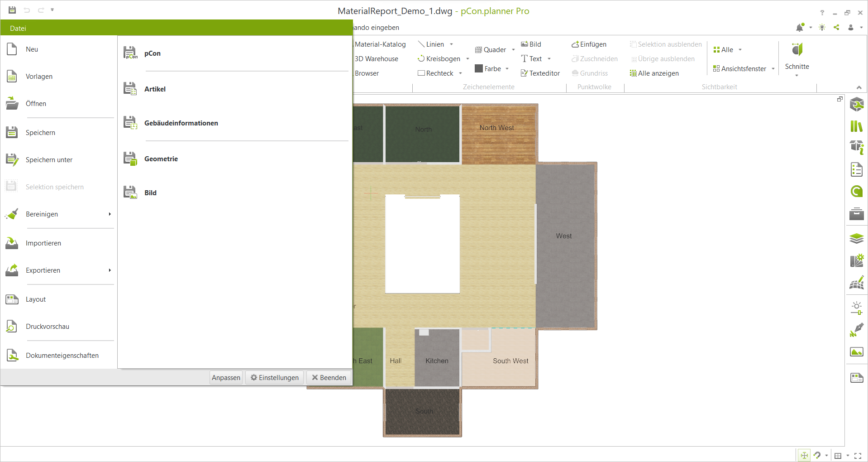Viewport: 868px width, 462px height.
Task: Expand the Exportieren submenu
Action: pyautogui.click(x=43, y=270)
